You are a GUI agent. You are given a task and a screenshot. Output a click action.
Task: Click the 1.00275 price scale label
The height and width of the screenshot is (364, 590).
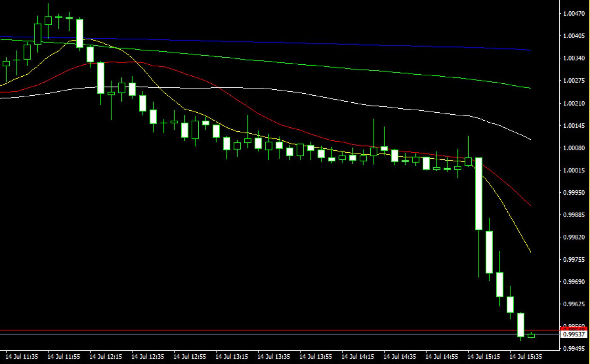click(574, 81)
